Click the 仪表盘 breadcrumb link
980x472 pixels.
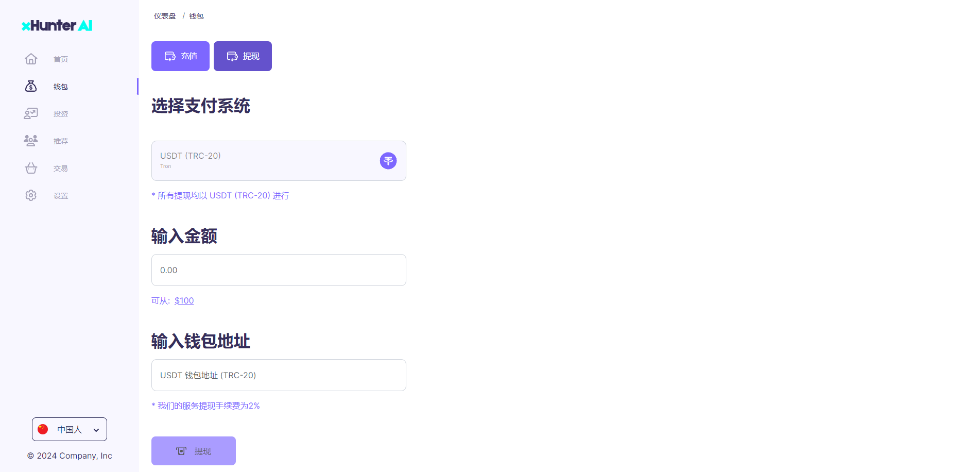coord(165,16)
